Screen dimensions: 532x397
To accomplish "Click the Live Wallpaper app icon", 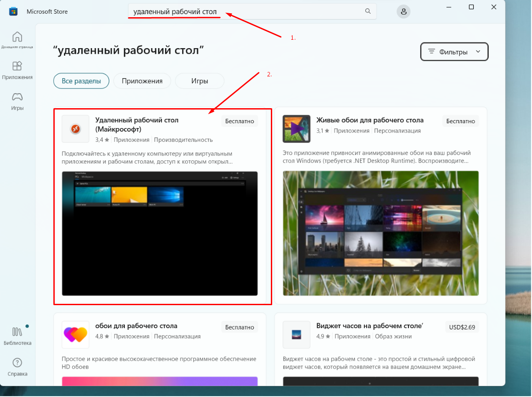I will pos(296,129).
